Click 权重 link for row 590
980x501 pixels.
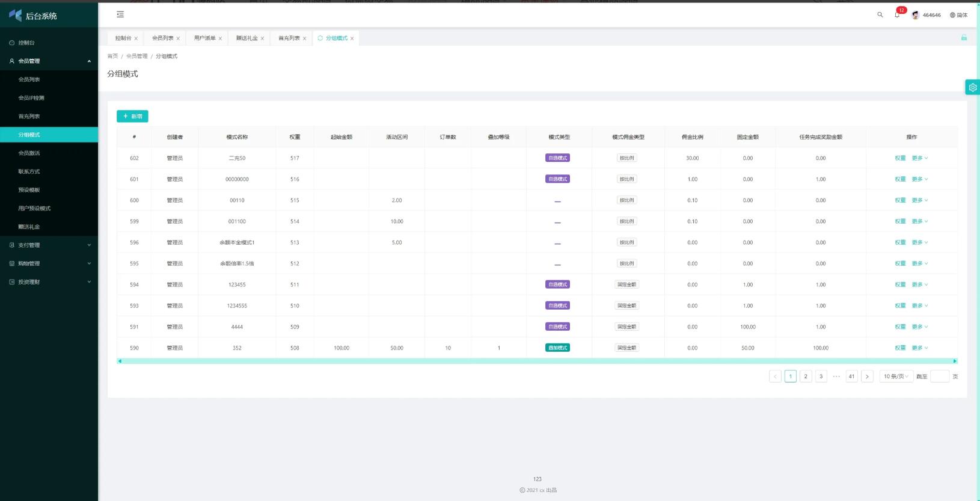(899, 348)
